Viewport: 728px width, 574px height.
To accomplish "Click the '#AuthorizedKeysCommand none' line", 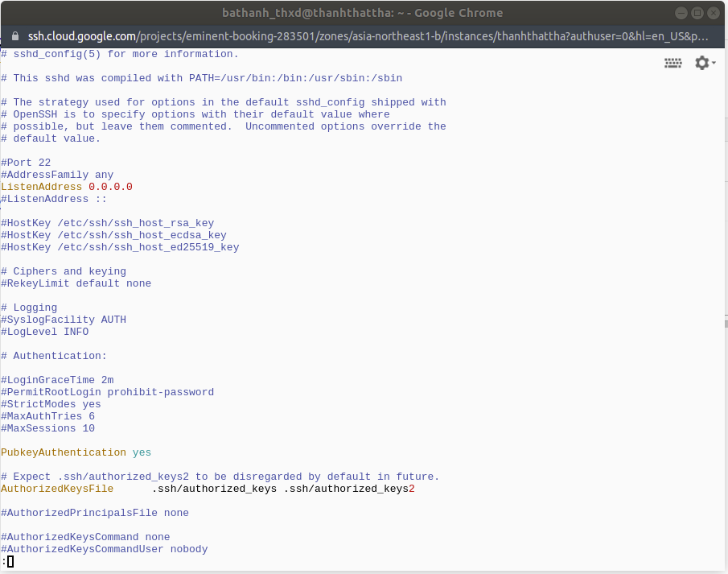I will (85, 537).
